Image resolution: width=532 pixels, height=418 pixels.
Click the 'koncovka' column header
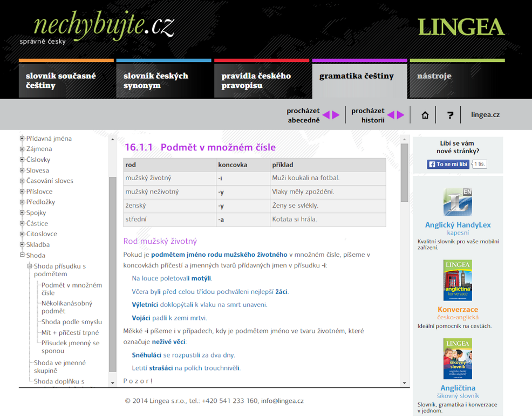point(243,165)
